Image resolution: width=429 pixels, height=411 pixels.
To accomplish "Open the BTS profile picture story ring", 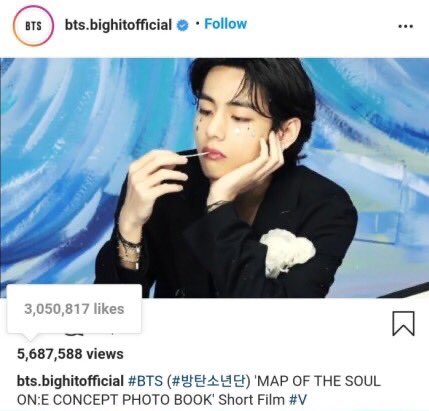I will click(x=33, y=26).
